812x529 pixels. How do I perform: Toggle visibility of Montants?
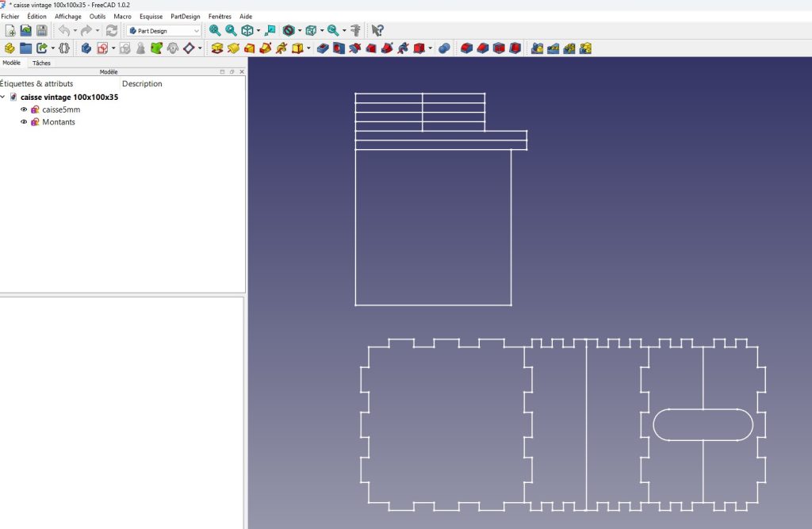(24, 122)
